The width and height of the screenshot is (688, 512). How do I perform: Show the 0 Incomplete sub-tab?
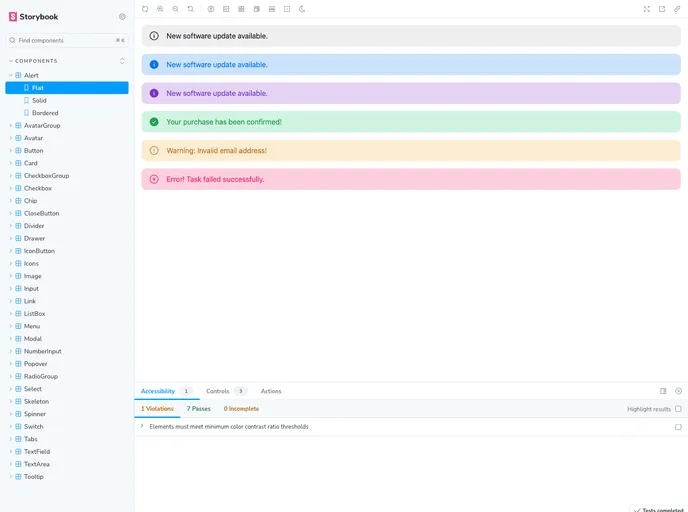[x=241, y=409]
